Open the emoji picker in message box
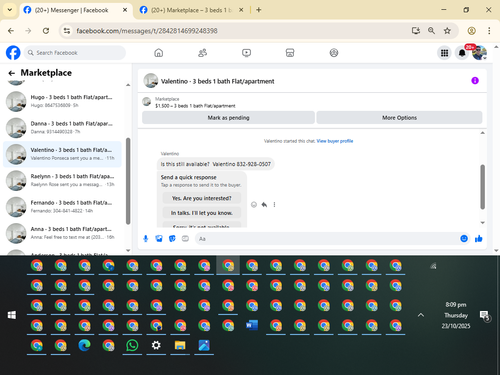 464,238
